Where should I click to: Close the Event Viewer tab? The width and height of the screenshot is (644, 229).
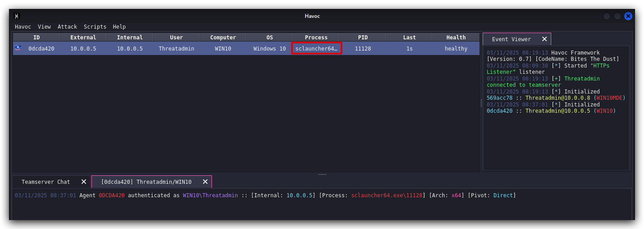coord(545,39)
